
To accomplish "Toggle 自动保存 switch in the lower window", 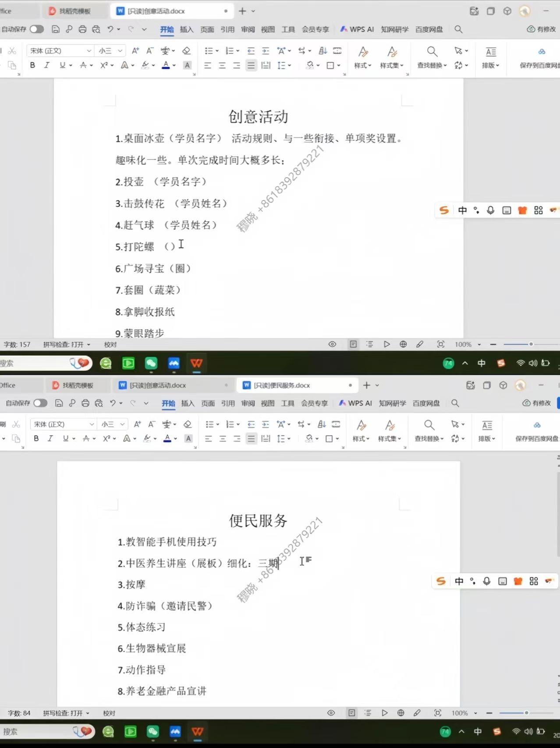I will 40,403.
